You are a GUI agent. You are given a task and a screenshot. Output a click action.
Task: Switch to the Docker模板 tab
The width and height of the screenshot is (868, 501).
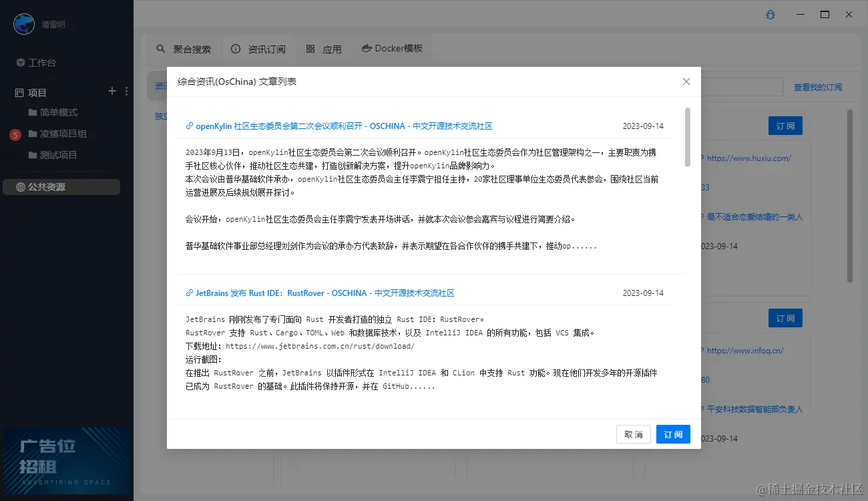click(x=392, y=49)
